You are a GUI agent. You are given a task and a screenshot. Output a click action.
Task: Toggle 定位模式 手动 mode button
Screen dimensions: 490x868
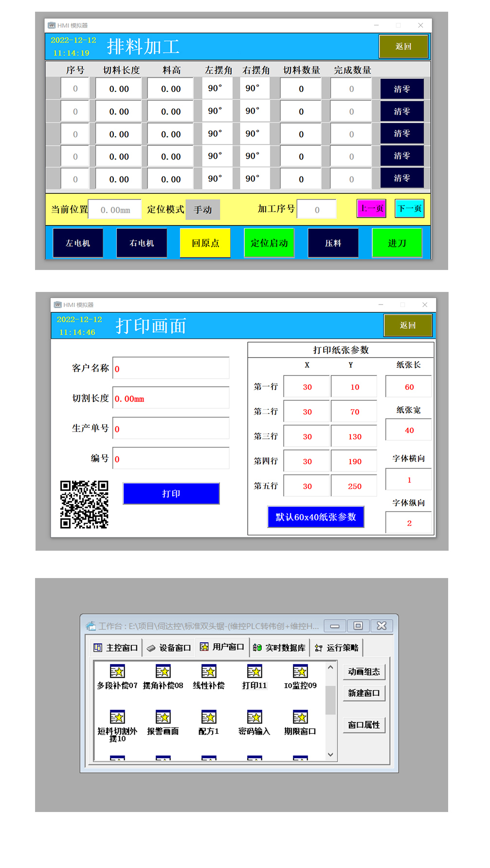click(203, 210)
